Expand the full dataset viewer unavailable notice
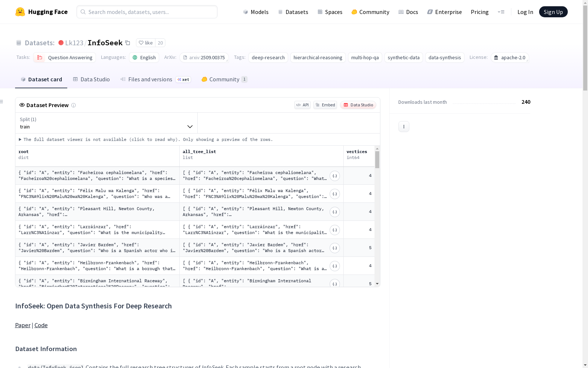This screenshot has height=368, width=588. click(x=146, y=139)
